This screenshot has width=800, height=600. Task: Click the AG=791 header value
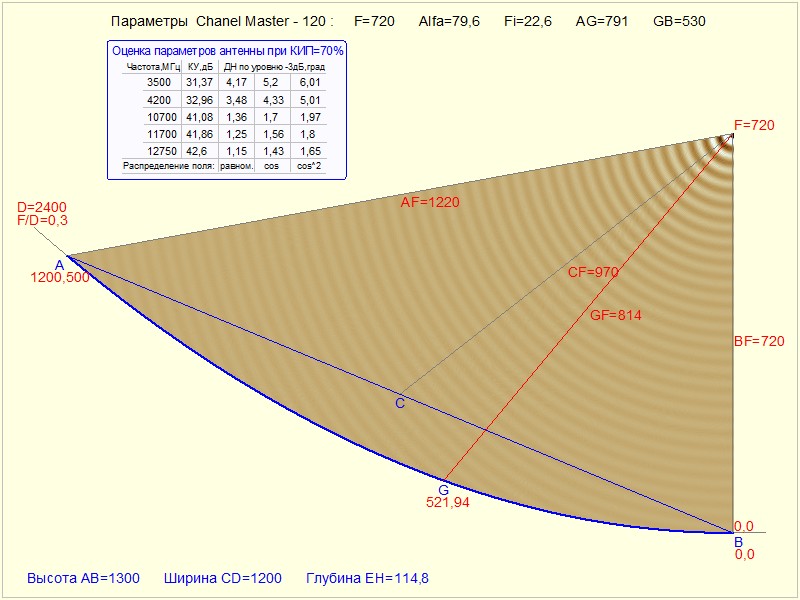pos(602,21)
